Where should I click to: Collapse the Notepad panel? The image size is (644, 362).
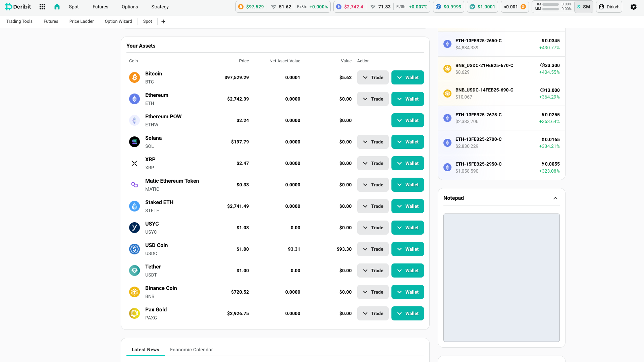click(x=555, y=198)
